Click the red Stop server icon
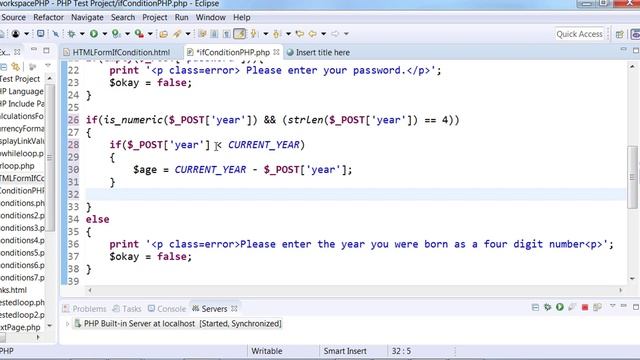Image resolution: width=640 pixels, height=360 pixels. tap(585, 307)
